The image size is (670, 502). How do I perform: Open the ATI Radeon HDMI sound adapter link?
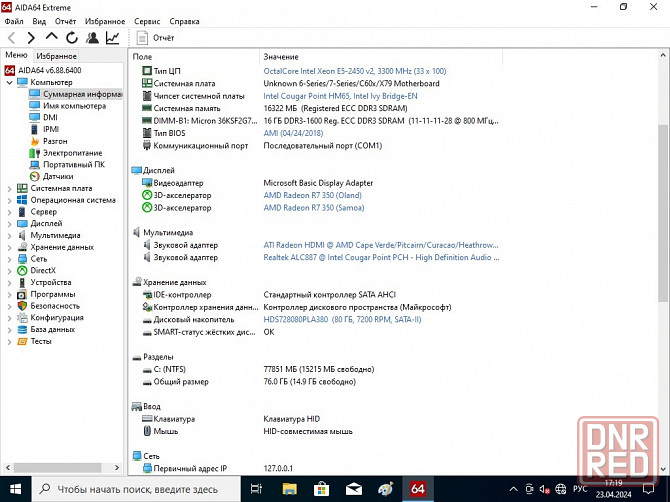pos(381,245)
